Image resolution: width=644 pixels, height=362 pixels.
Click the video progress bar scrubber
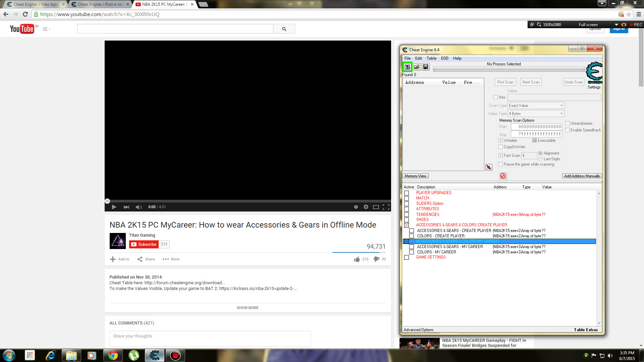107,201
